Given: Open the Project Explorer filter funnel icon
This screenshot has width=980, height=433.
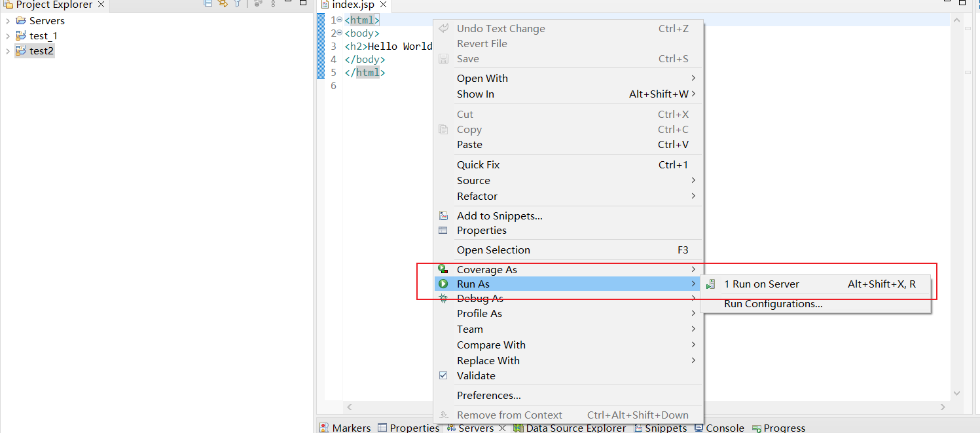Looking at the screenshot, I should click(x=237, y=3).
